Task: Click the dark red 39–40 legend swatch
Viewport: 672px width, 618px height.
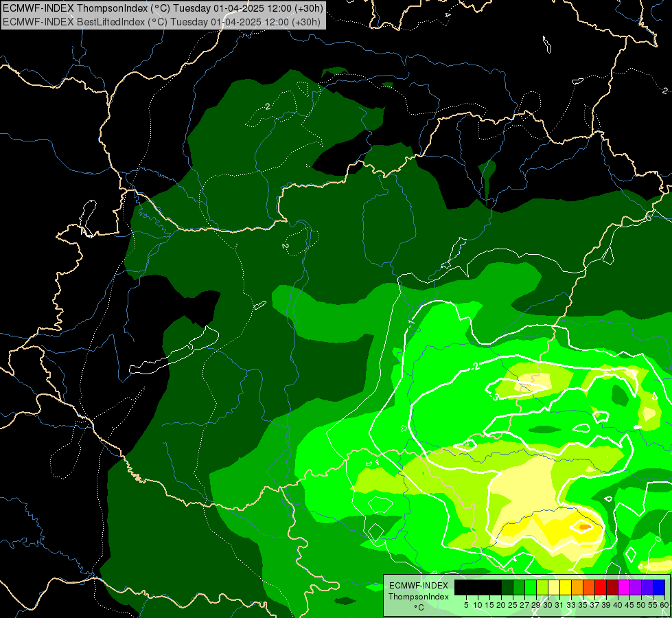Action: [x=612, y=587]
